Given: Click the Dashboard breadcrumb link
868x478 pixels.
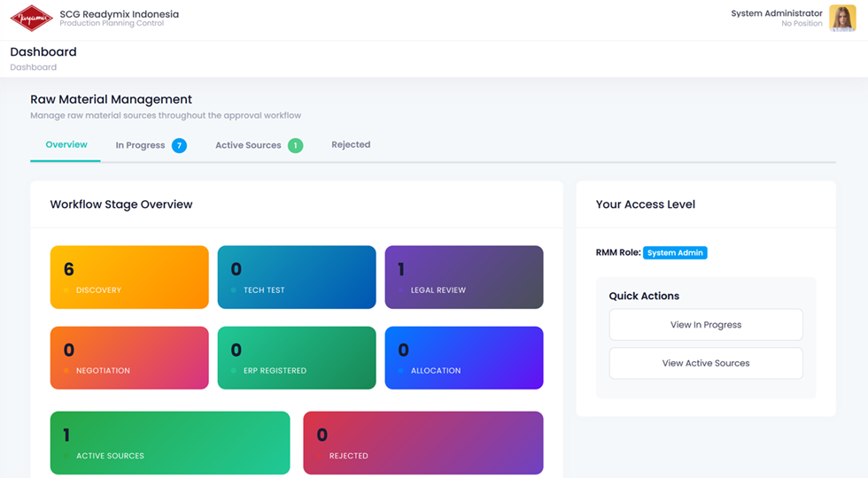Looking at the screenshot, I should tap(34, 67).
